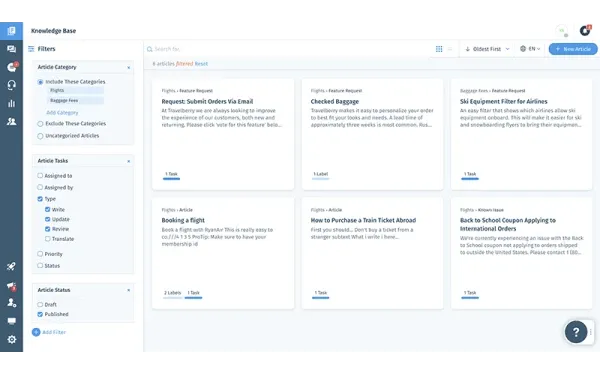The width and height of the screenshot is (600, 375).
Task: Check the Assigned by checkbox
Action: pyautogui.click(x=40, y=187)
